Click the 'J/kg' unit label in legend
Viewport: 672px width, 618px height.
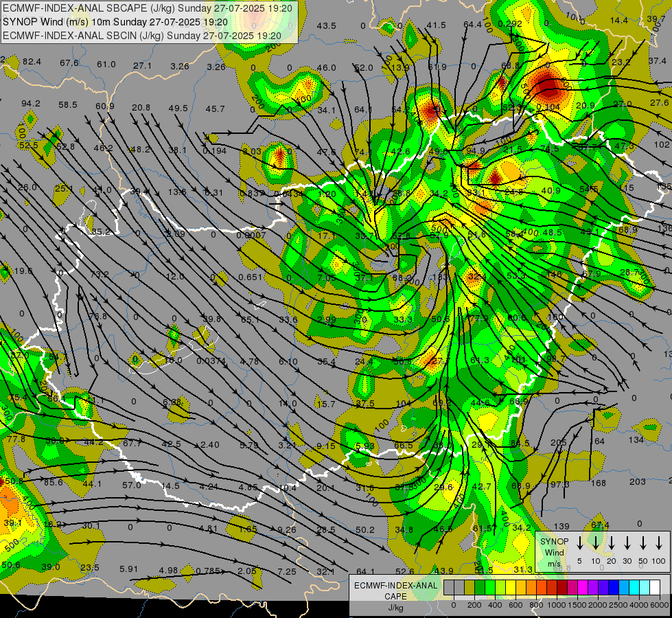395,607
